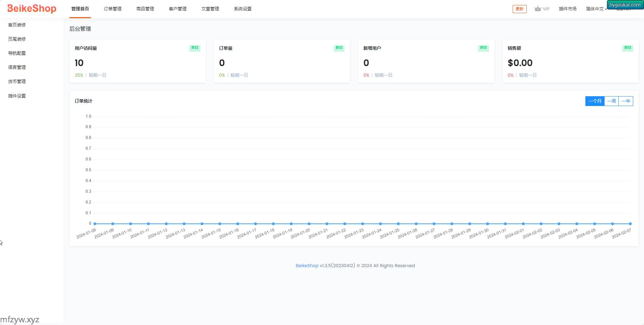Open 页尾装修 in the sidebar

[17, 39]
